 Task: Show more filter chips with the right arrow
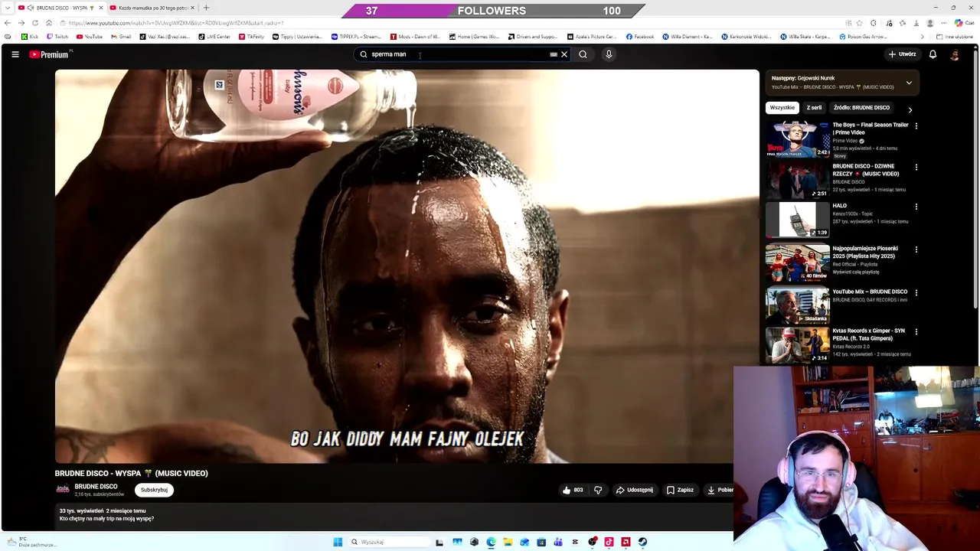tap(910, 109)
